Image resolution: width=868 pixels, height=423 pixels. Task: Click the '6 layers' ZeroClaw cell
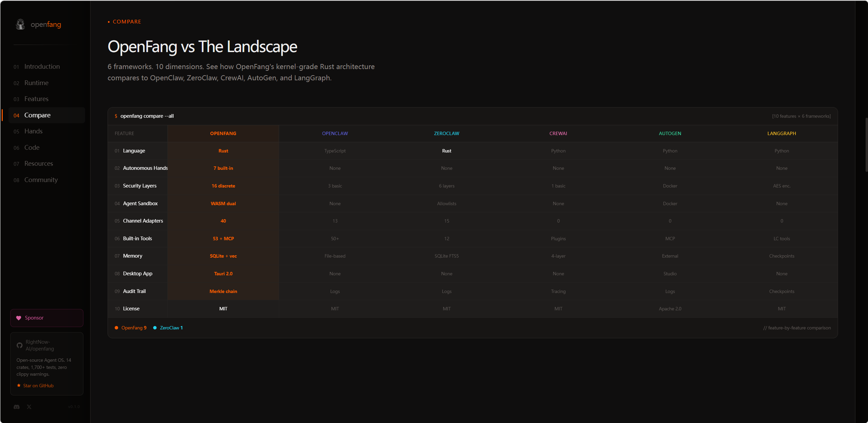click(x=447, y=186)
